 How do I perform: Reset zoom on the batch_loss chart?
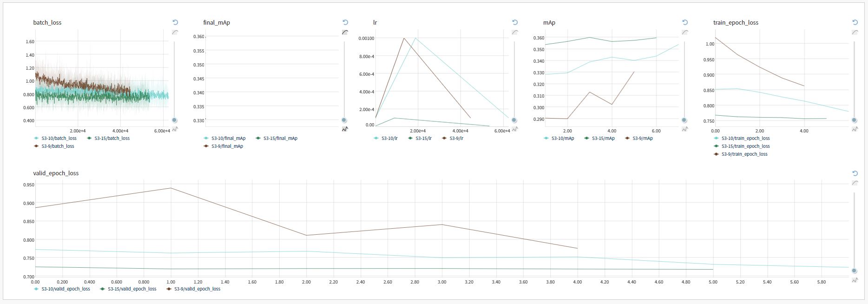[x=175, y=22]
